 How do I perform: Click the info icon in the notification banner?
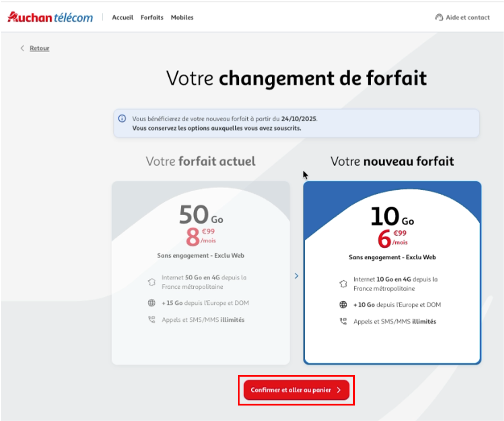[x=122, y=118]
